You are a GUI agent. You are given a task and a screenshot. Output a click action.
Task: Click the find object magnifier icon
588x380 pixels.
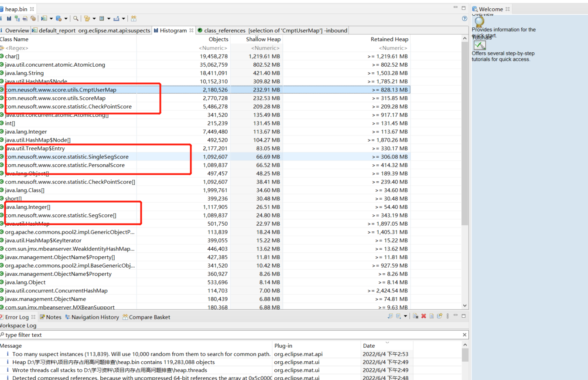click(x=76, y=18)
